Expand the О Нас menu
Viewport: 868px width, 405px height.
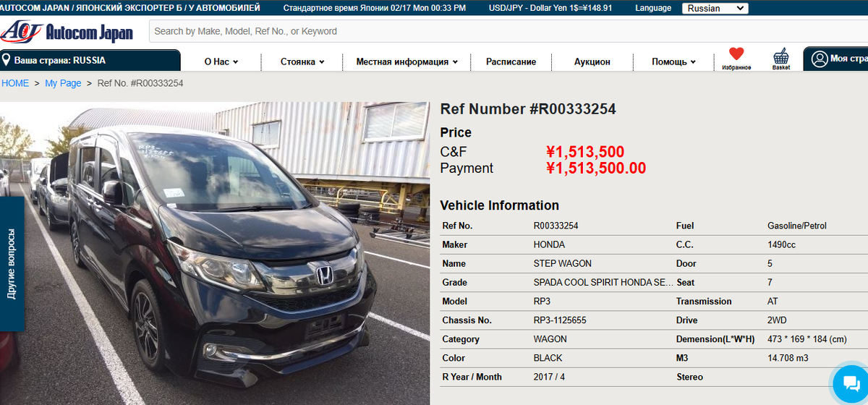pyautogui.click(x=221, y=61)
